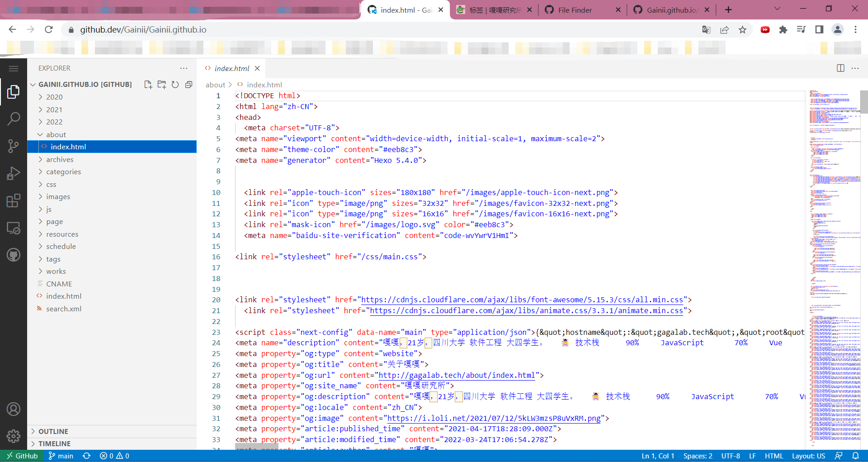Screen dimensions: 868x462
Task: Open a new browser tab
Action: [x=728, y=10]
